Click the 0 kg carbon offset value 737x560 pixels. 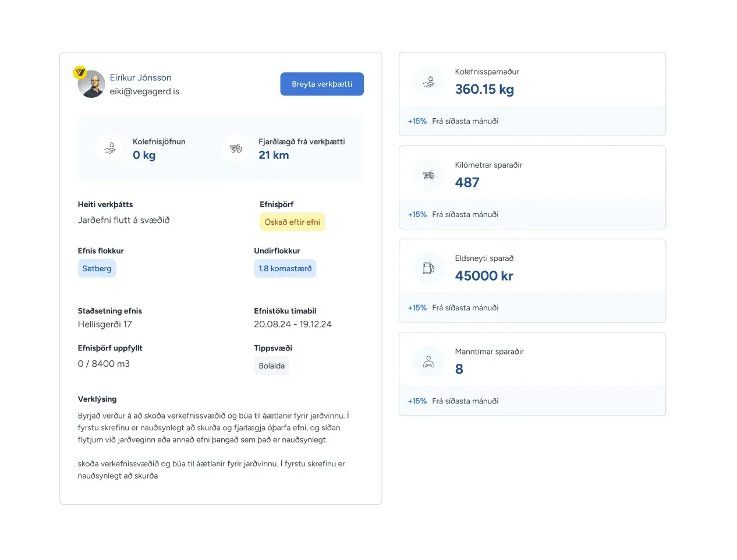click(144, 155)
